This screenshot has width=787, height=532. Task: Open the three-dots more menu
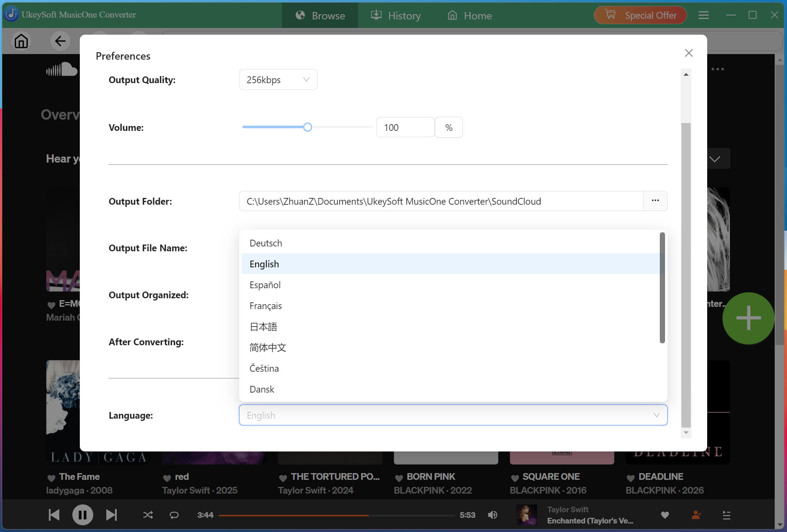point(717,69)
